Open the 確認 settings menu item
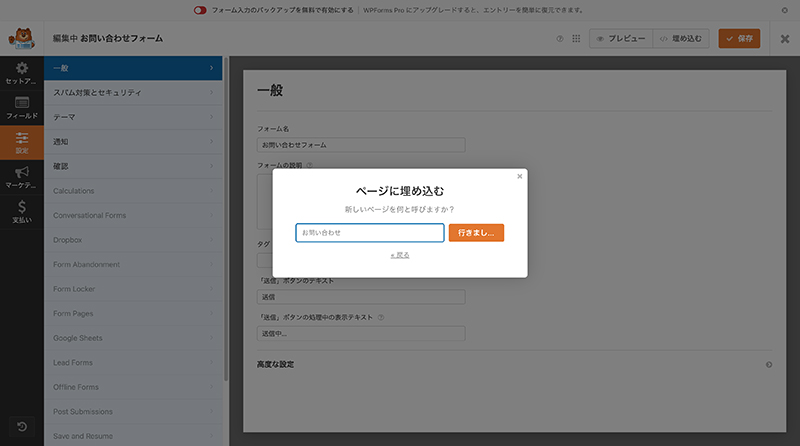This screenshot has width=800, height=446. tap(135, 166)
